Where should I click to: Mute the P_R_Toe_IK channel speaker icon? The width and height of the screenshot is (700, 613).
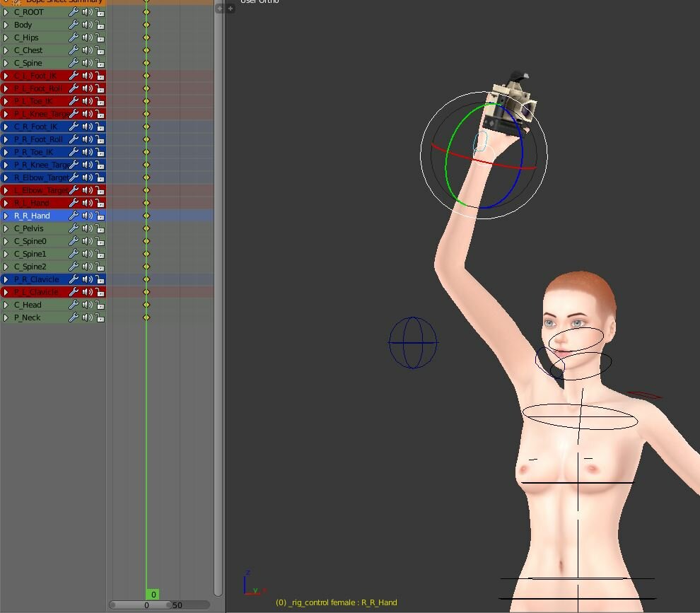87,152
